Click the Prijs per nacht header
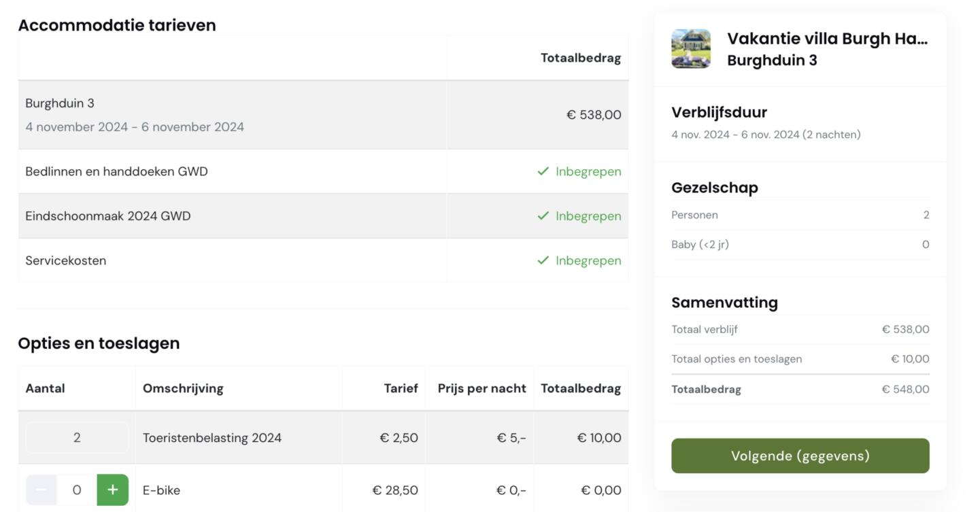Image resolution: width=980 pixels, height=512 pixels. pyautogui.click(x=481, y=389)
